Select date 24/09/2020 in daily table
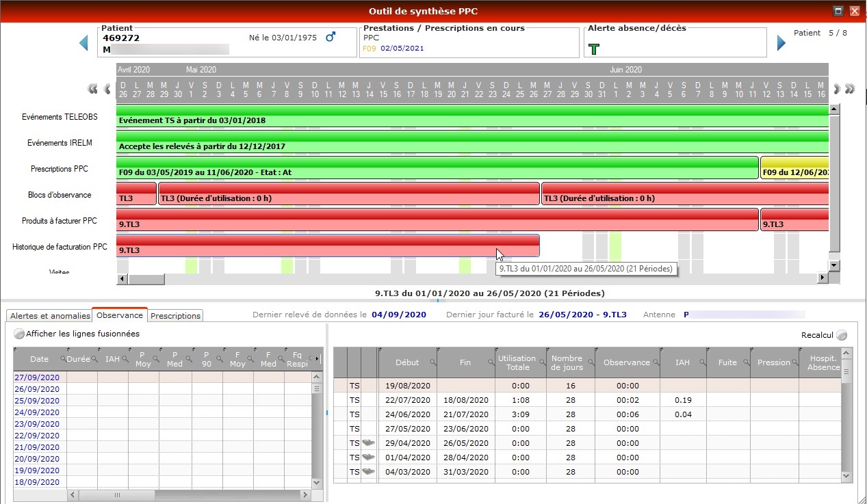The height and width of the screenshot is (504, 867). (36, 412)
